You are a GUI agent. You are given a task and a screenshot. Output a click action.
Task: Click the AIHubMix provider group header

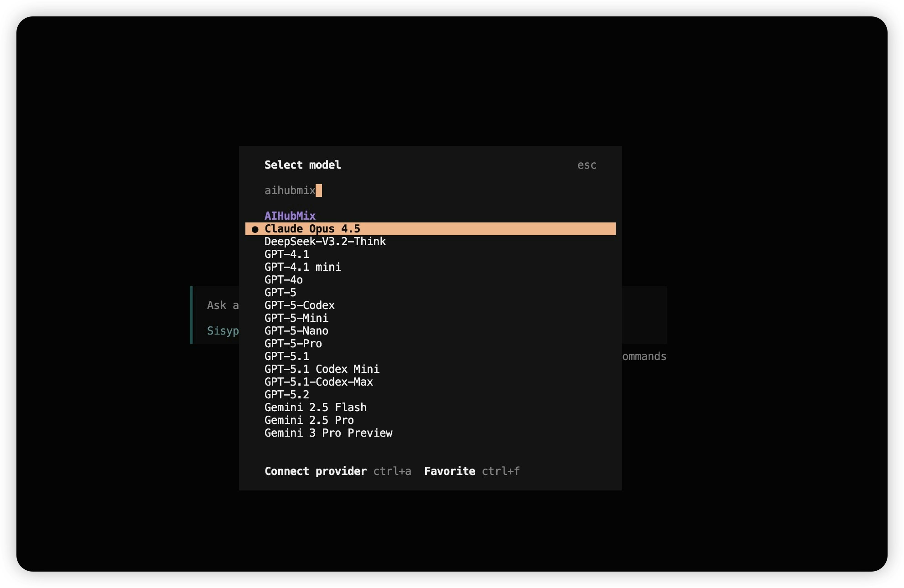pos(290,216)
